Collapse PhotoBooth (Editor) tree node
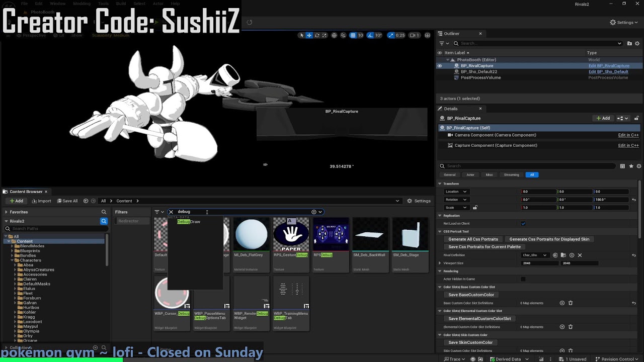644x362 pixels. point(447,60)
